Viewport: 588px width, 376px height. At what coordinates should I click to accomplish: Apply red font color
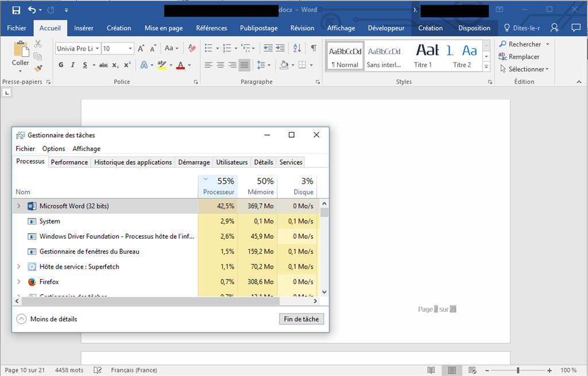[x=181, y=65]
